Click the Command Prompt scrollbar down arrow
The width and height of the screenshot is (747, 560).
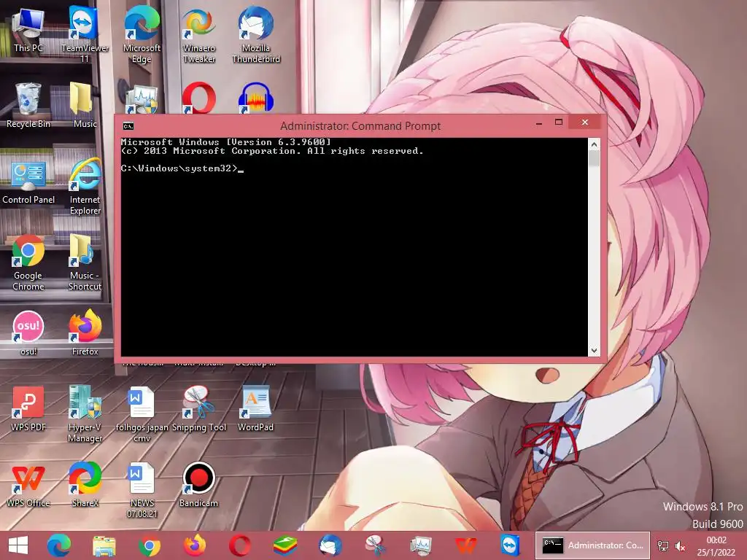click(x=594, y=351)
